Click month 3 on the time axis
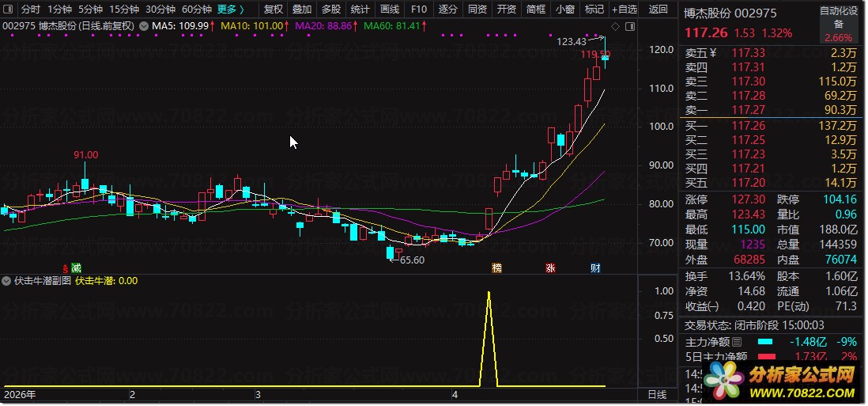This screenshot has width=868, height=406. pyautogui.click(x=258, y=395)
